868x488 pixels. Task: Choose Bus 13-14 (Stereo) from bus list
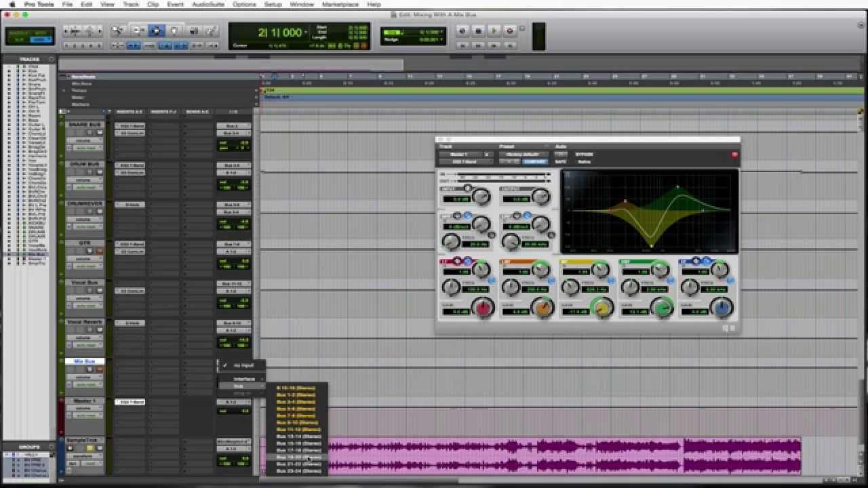pos(298,436)
